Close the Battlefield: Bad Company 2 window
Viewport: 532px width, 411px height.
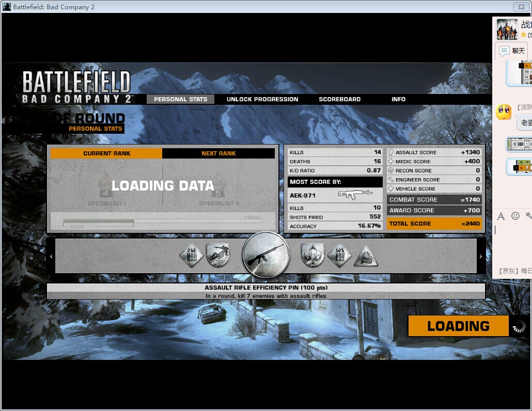(521, 7)
